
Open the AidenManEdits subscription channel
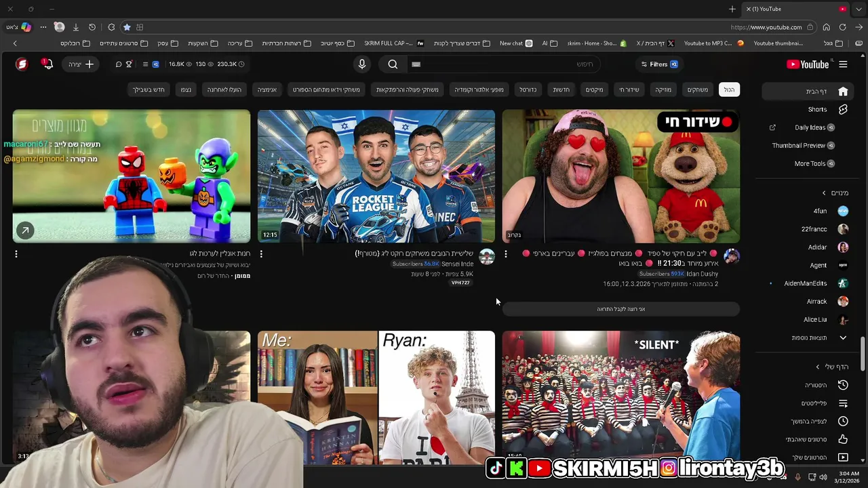[807, 283]
